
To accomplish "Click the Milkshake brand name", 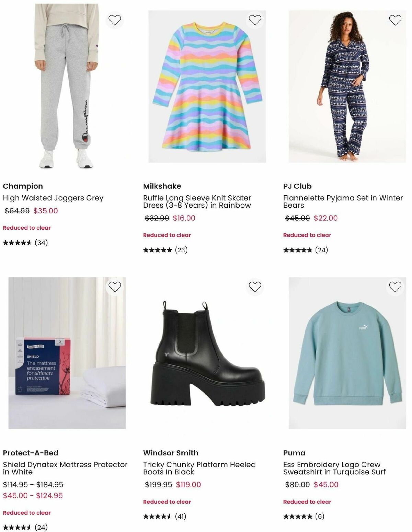I will (x=162, y=186).
